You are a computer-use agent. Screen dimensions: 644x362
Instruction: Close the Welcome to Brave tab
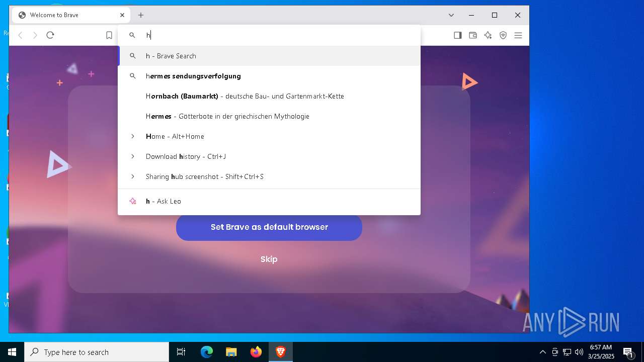[x=122, y=15]
